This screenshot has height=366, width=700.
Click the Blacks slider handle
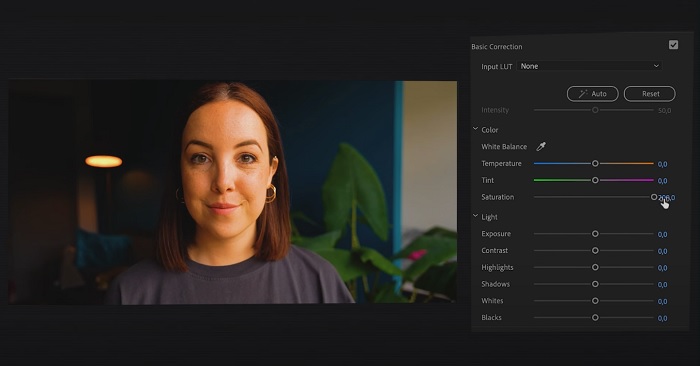click(595, 317)
